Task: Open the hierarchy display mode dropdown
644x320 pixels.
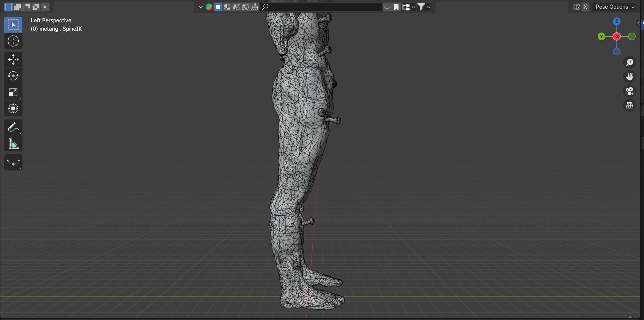Action: [x=408, y=7]
